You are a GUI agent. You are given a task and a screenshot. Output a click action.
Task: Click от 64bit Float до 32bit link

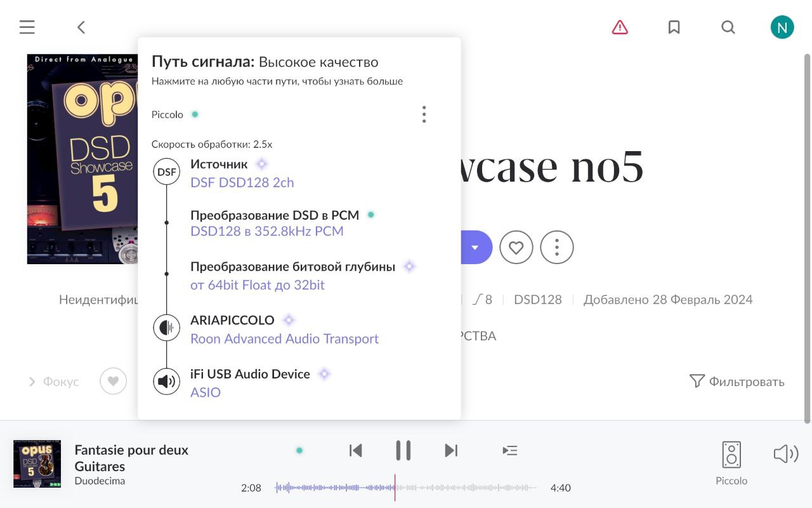258,285
